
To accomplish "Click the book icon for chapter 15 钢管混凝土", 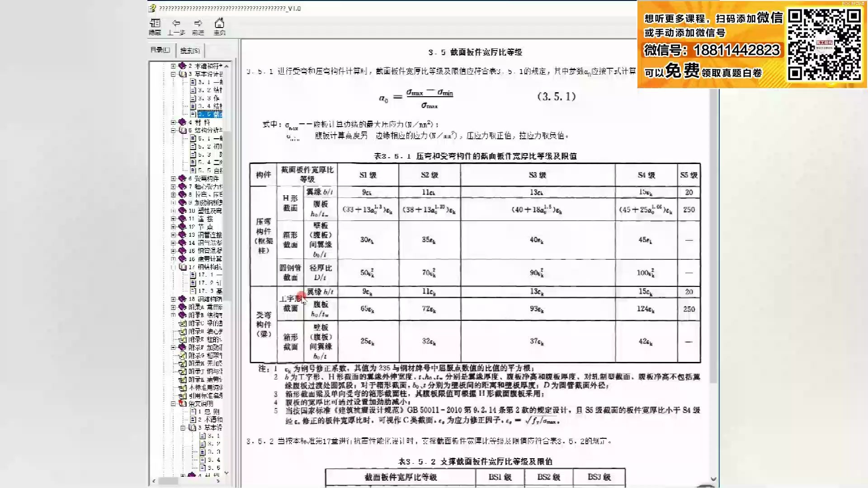I will pos(182,251).
